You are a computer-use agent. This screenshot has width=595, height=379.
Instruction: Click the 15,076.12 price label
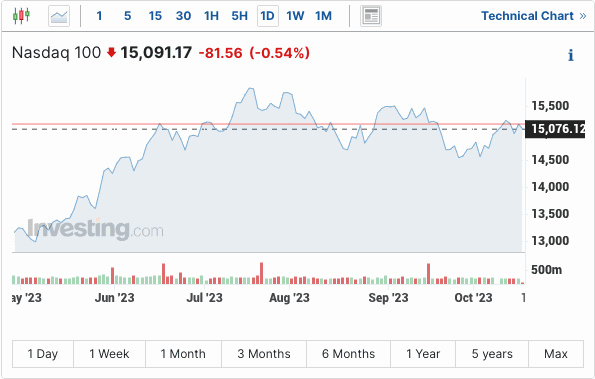555,129
